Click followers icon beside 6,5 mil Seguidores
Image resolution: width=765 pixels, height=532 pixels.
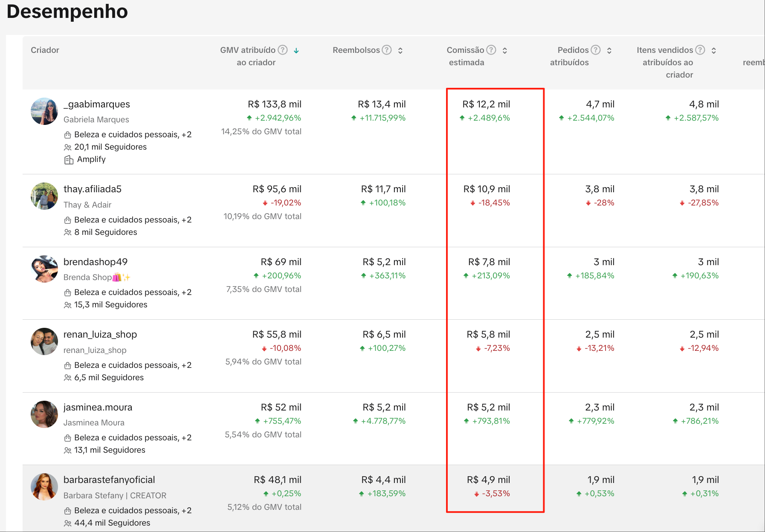point(67,378)
